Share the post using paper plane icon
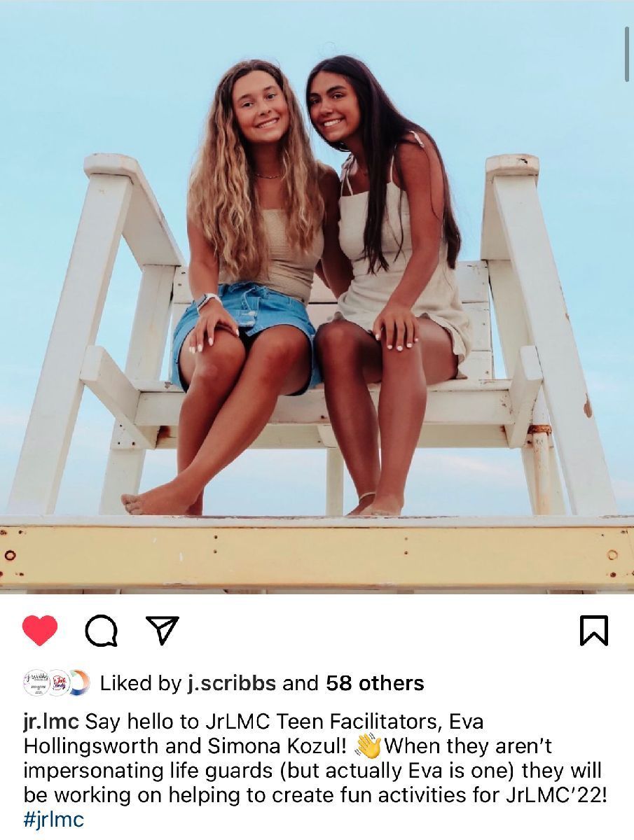This screenshot has width=634, height=840. pos(162,631)
